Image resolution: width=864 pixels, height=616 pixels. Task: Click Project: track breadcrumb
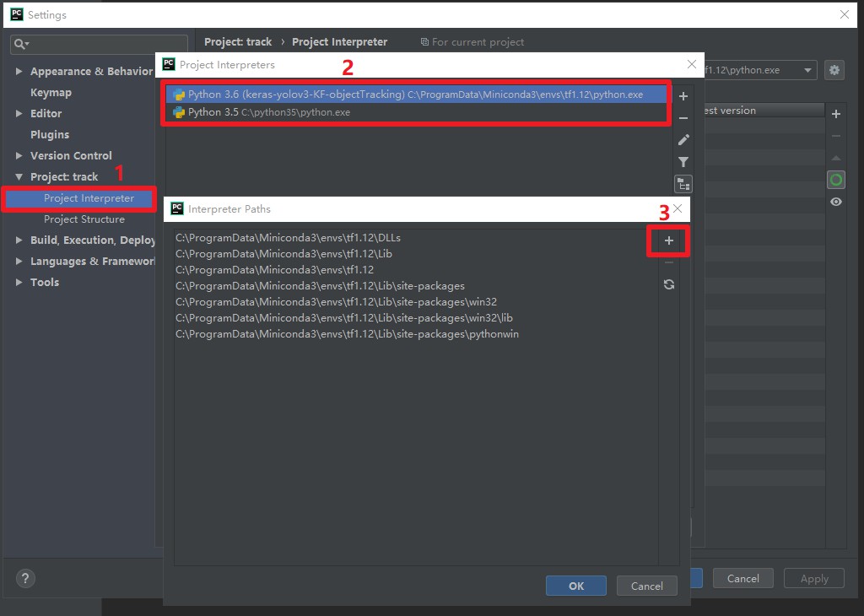238,42
